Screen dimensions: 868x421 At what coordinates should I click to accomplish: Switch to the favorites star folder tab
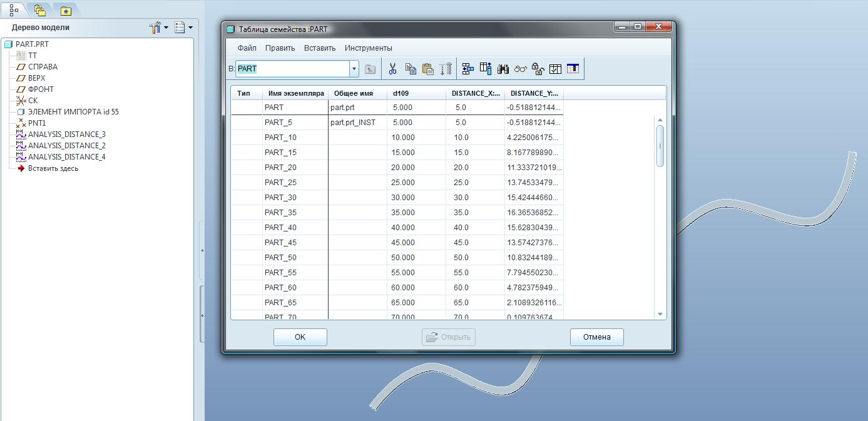pos(66,10)
